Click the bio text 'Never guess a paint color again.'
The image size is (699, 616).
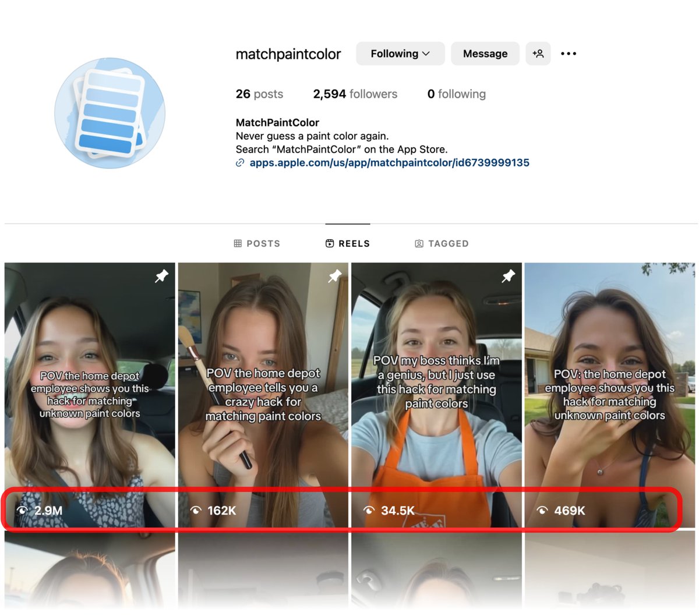coord(312,136)
